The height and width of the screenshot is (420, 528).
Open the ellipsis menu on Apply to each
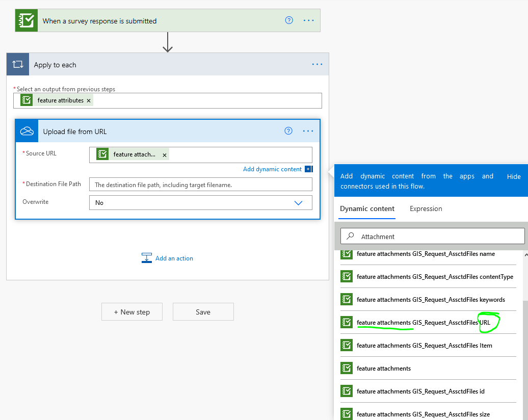(x=317, y=64)
